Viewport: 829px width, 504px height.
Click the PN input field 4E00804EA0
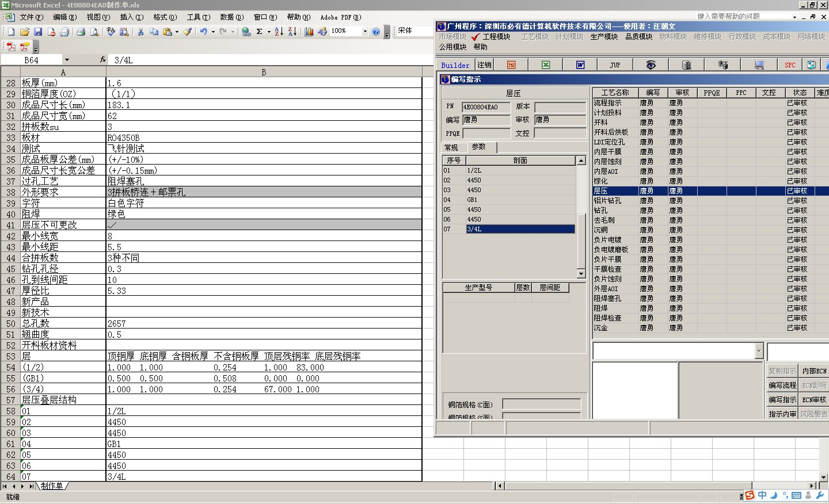[x=486, y=107]
